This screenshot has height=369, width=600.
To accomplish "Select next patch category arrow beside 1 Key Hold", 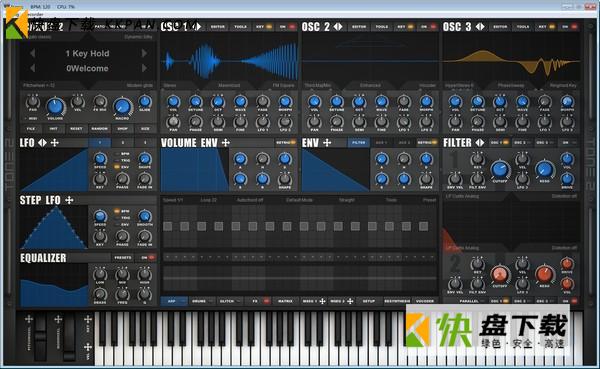I will [144, 53].
